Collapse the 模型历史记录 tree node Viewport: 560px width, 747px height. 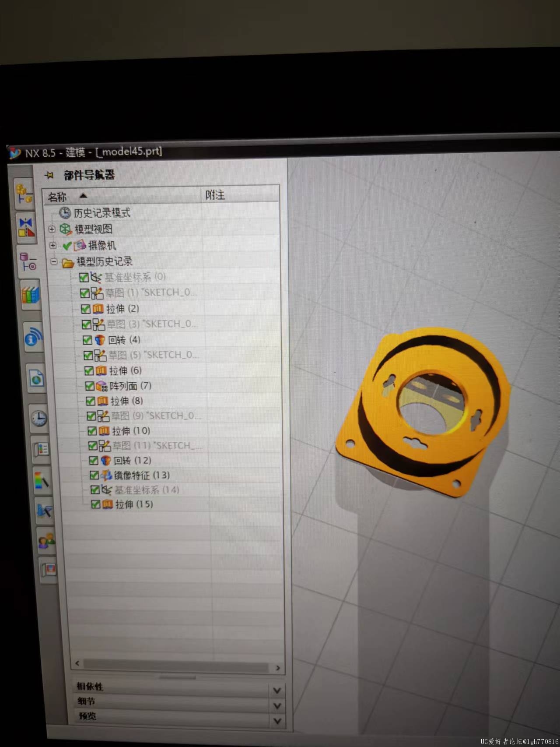coord(54,262)
